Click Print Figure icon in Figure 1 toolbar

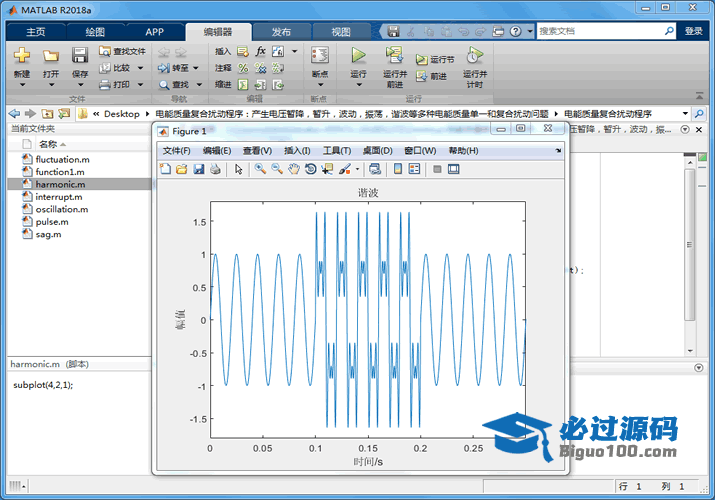[x=215, y=169]
